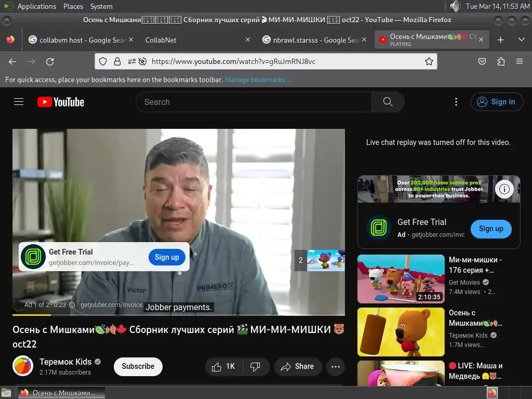This screenshot has height=399, width=532.
Task: Close the collabvm host Google Search tab
Action: point(131,39)
